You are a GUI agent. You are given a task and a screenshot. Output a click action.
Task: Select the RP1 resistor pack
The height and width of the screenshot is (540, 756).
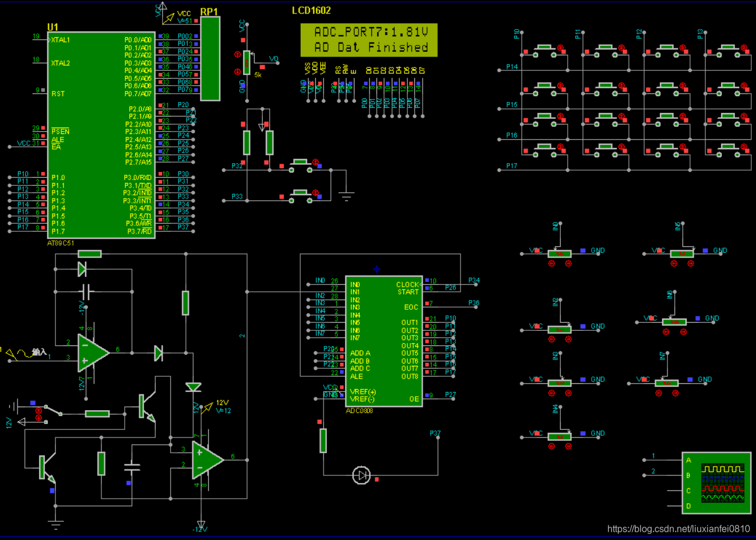210,58
